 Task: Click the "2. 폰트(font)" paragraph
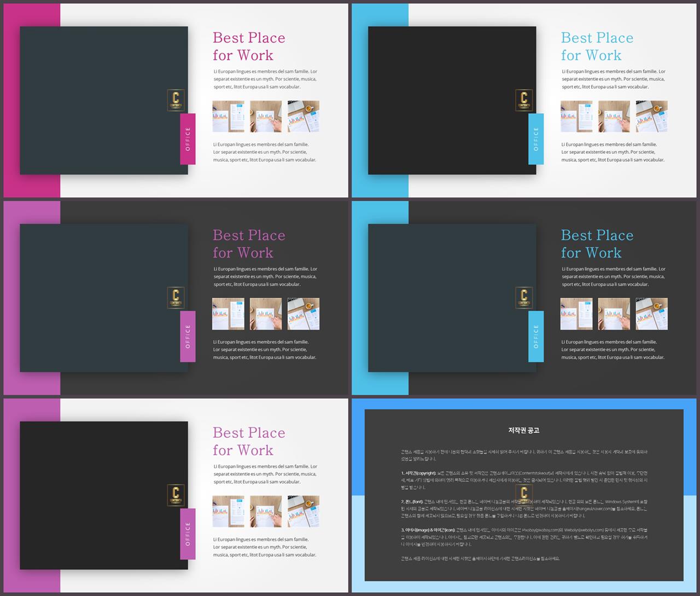524,508
